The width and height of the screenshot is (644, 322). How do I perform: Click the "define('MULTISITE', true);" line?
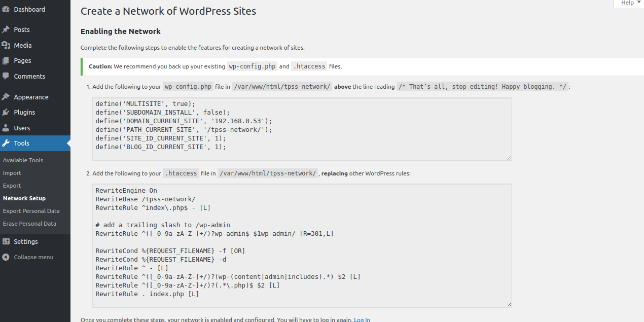tap(145, 103)
